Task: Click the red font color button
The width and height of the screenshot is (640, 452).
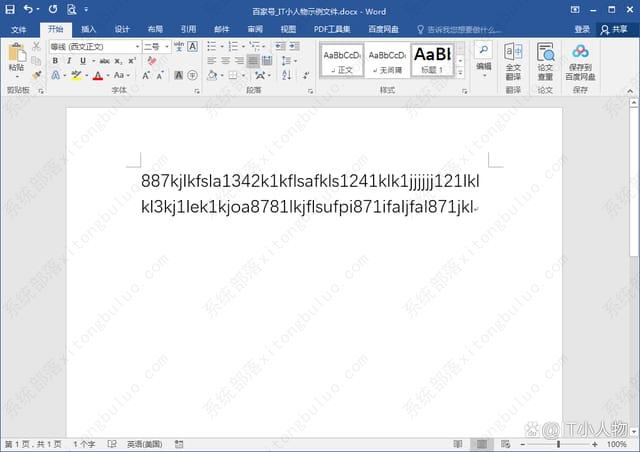Action: pos(97,76)
